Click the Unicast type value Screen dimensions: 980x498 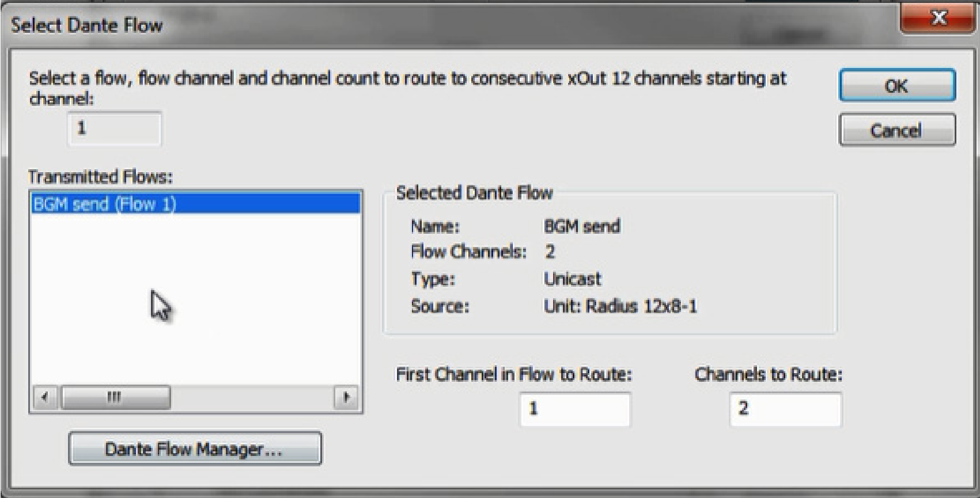click(572, 279)
